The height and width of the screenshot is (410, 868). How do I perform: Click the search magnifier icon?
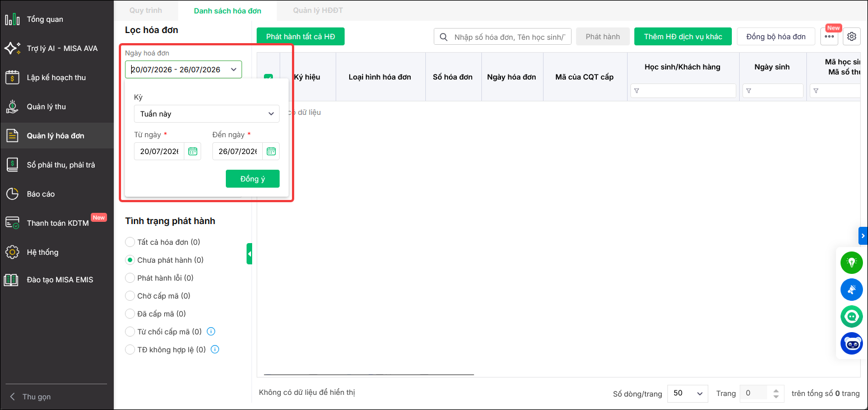444,37
